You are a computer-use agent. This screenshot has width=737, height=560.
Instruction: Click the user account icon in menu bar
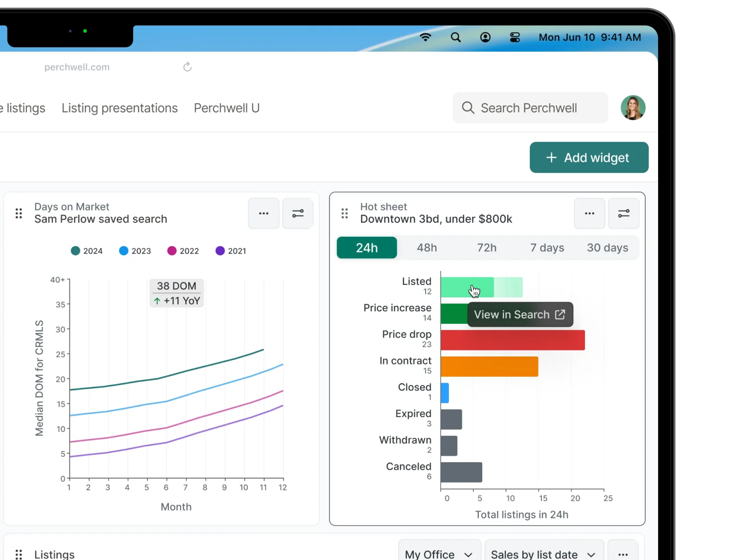pos(485,37)
